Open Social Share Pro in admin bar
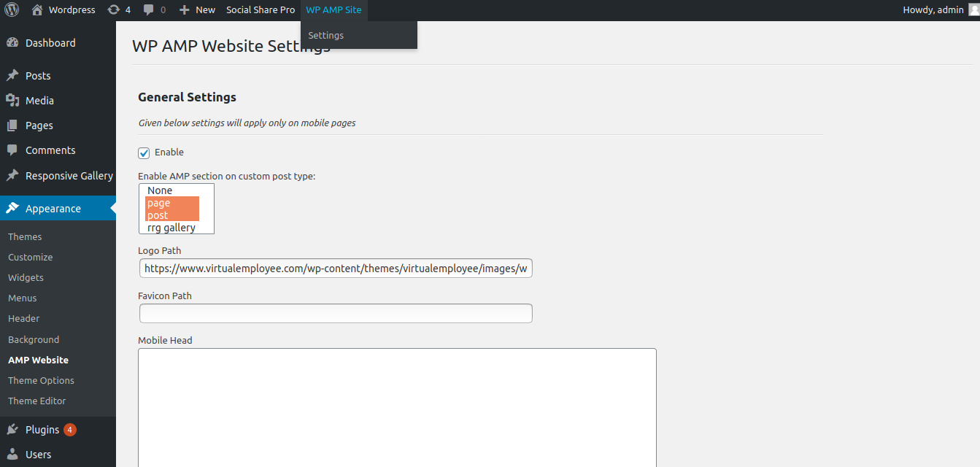Image resolution: width=980 pixels, height=467 pixels. pyautogui.click(x=261, y=10)
